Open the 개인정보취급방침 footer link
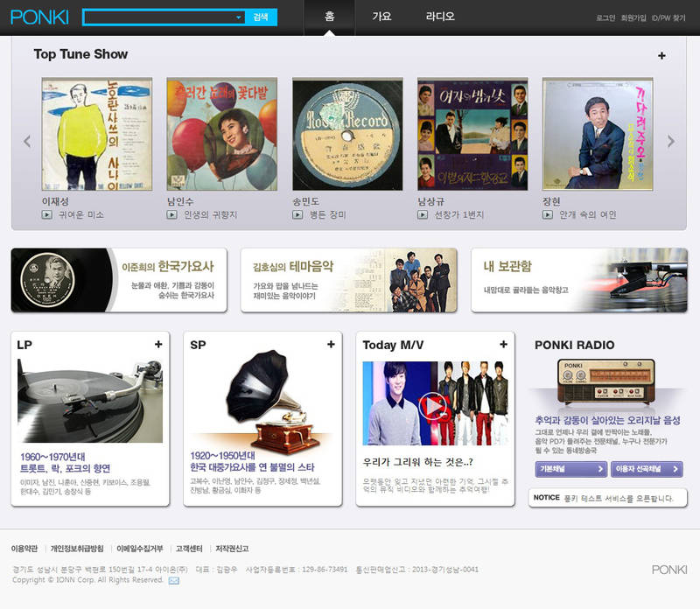The image size is (700, 609). pos(77,549)
